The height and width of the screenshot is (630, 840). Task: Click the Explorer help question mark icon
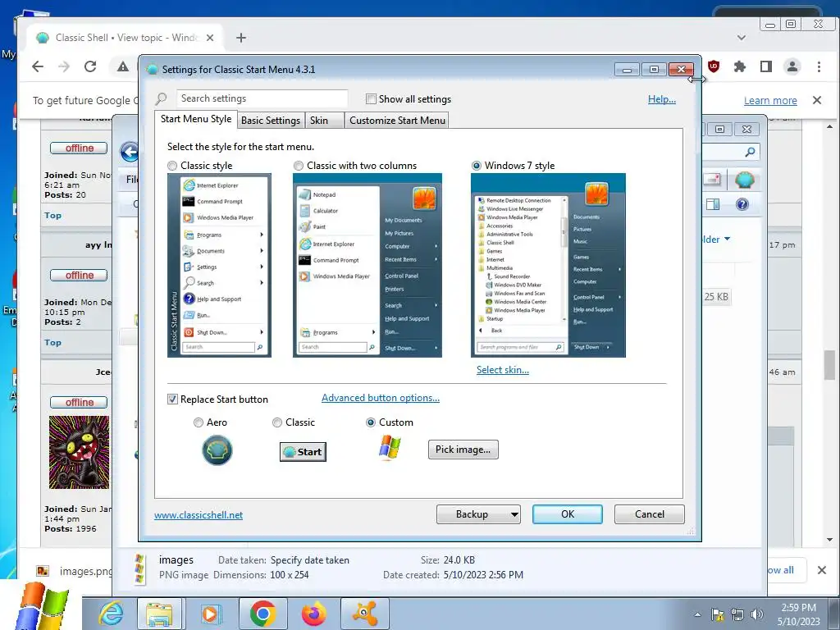742,204
